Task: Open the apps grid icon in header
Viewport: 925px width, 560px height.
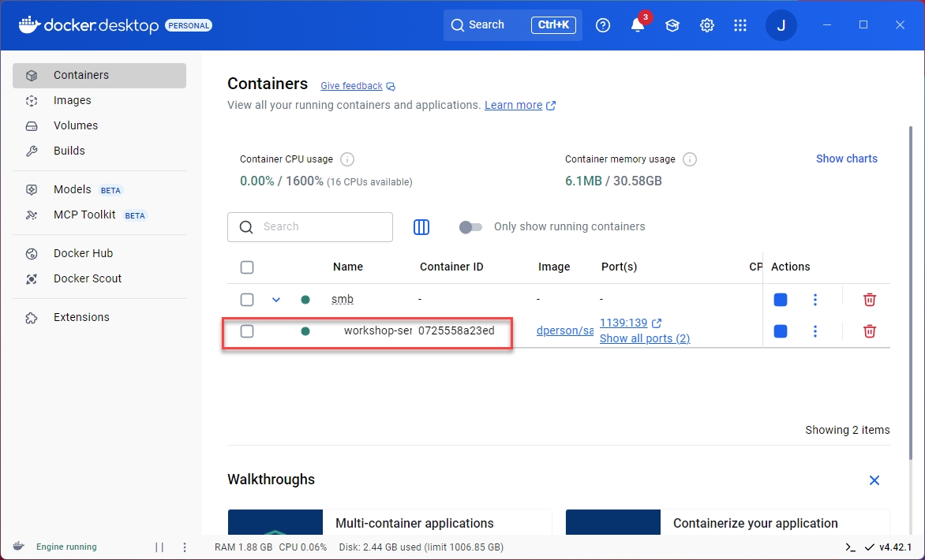Action: 740,25
